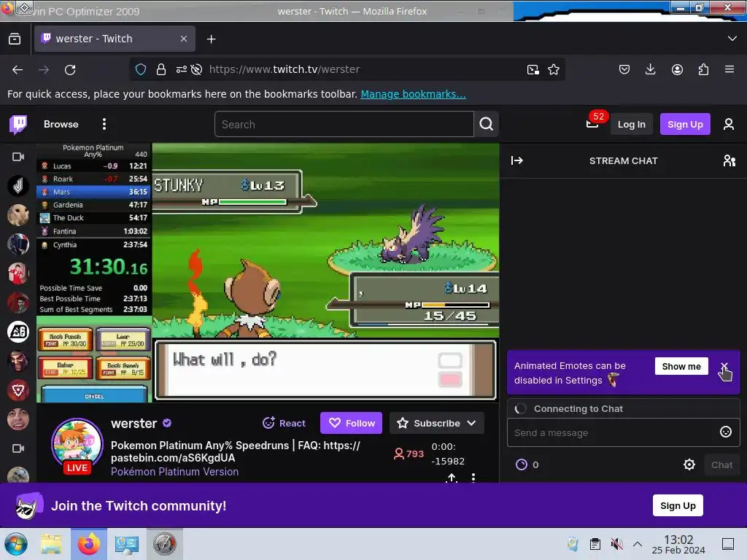Open the user profile menu icon
The width and height of the screenshot is (747, 560).
pyautogui.click(x=729, y=124)
